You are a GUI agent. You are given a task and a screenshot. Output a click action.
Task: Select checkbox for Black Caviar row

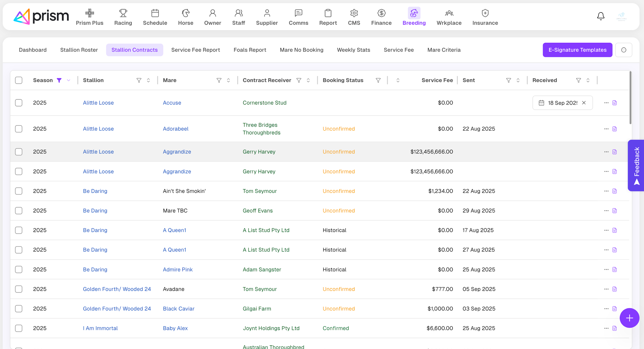tap(19, 309)
